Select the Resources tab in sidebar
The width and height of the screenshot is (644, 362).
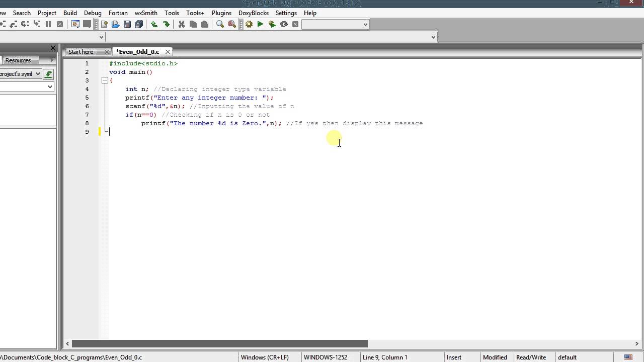tap(18, 60)
